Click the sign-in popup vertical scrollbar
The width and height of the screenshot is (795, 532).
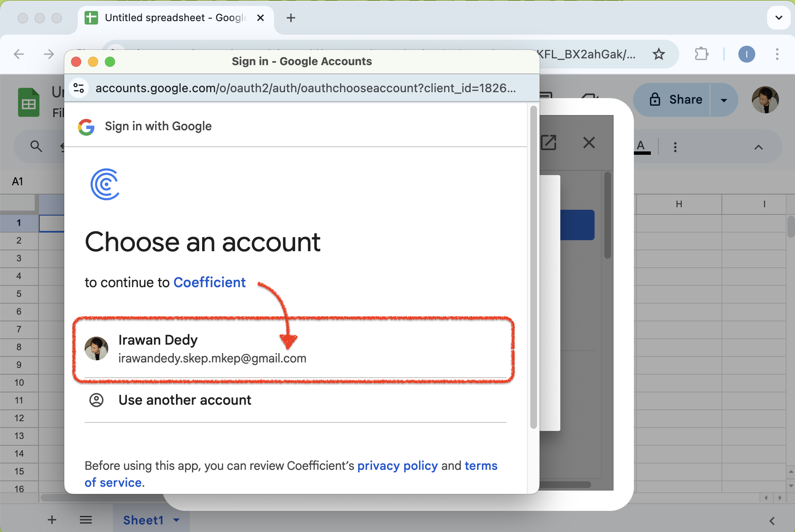point(533,266)
